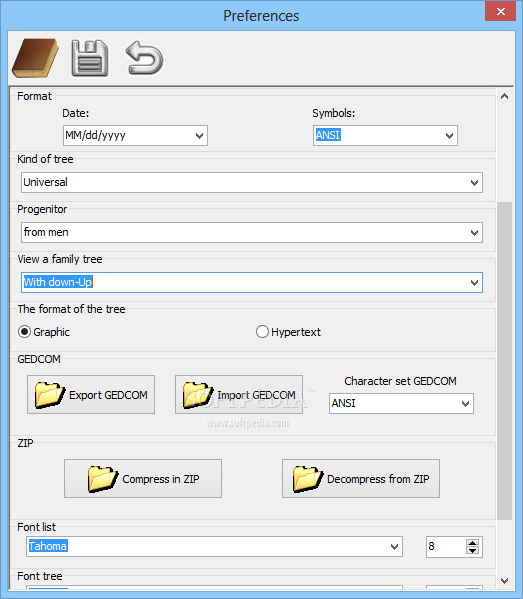The width and height of the screenshot is (523, 599).
Task: Click the Export GEDCOM button
Action: 91,395
